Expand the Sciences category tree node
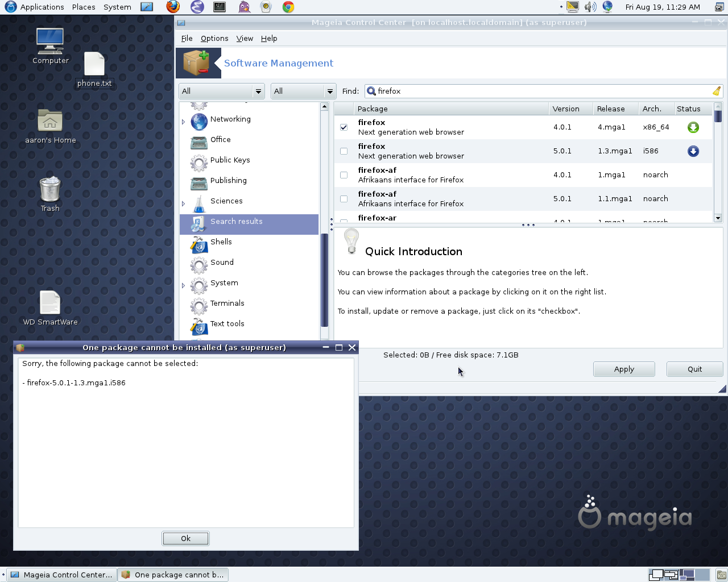This screenshot has width=728, height=582. (x=183, y=203)
